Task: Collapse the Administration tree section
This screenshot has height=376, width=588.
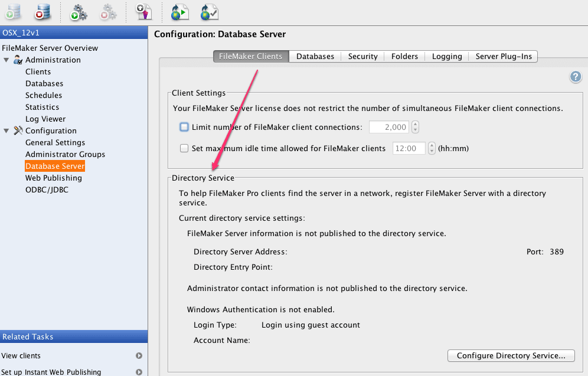Action: (x=6, y=60)
